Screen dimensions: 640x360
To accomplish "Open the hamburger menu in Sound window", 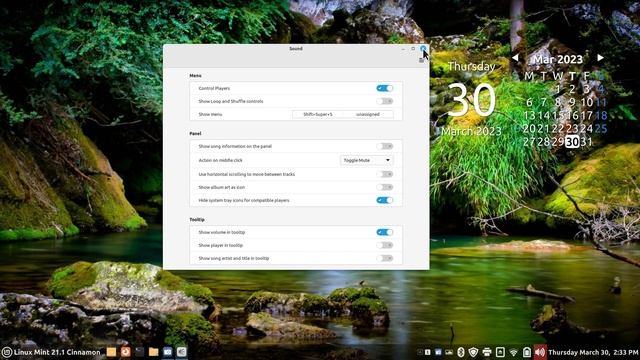I will pyautogui.click(x=421, y=60).
